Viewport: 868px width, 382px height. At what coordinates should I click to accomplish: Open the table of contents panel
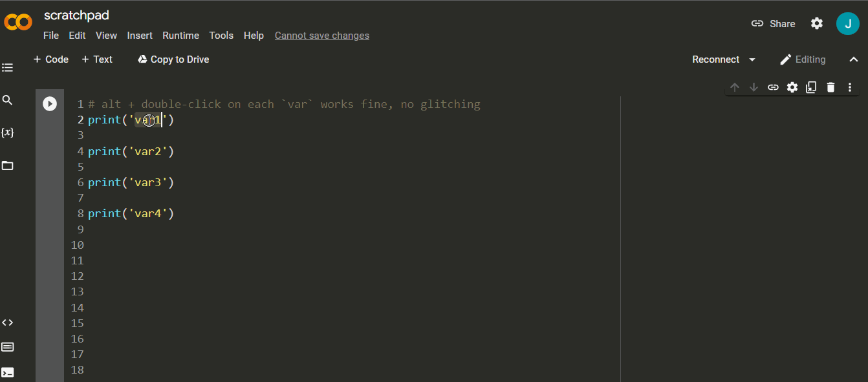coord(7,67)
